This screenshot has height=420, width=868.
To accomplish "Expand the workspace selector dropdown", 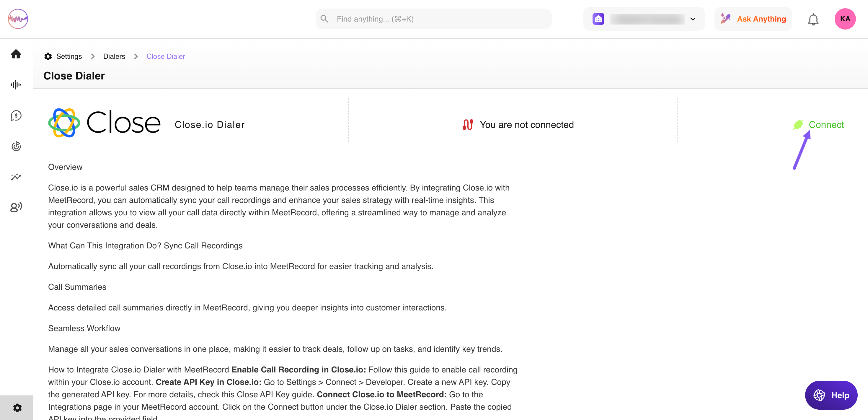I will (x=644, y=19).
